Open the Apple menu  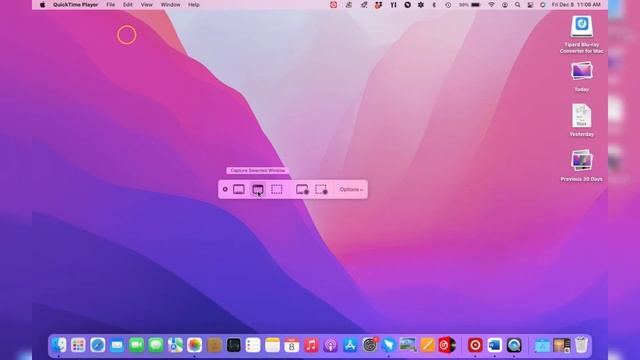pos(42,5)
